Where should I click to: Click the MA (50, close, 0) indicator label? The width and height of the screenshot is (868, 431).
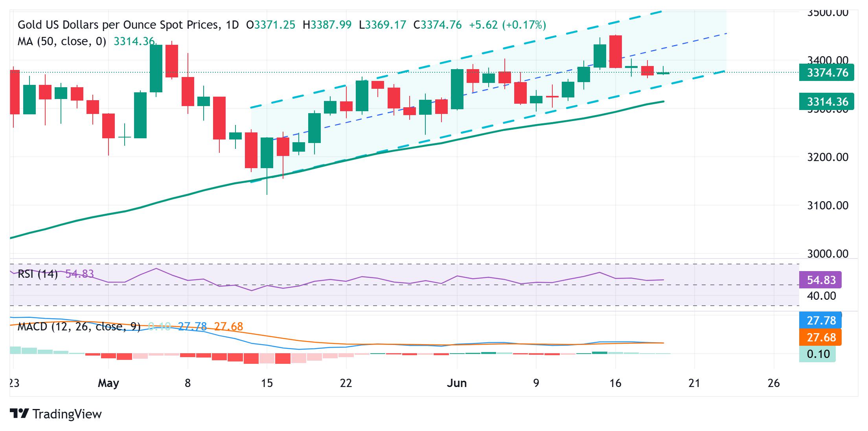(x=62, y=42)
